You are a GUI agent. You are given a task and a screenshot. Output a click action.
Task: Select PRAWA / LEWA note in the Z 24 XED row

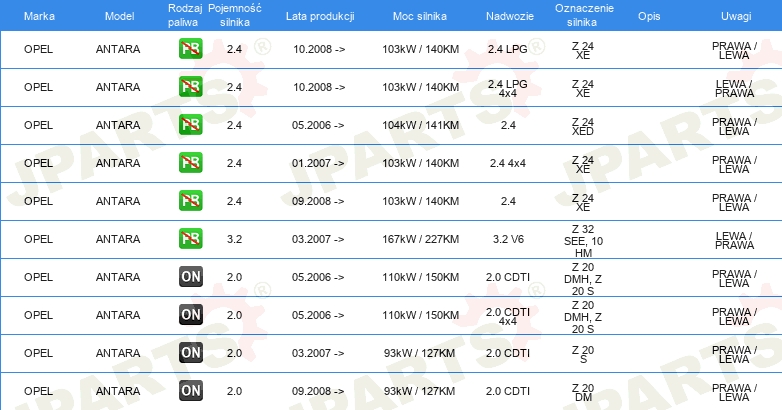734,127
